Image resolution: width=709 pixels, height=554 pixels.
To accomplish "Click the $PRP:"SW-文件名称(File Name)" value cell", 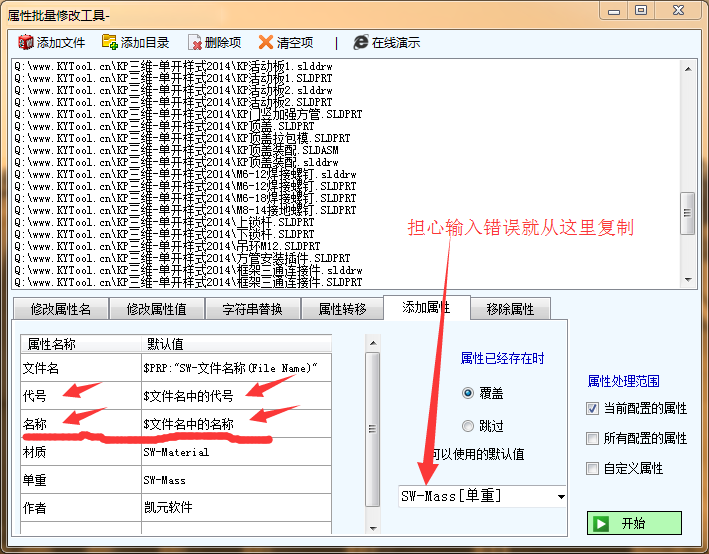I will (x=236, y=368).
